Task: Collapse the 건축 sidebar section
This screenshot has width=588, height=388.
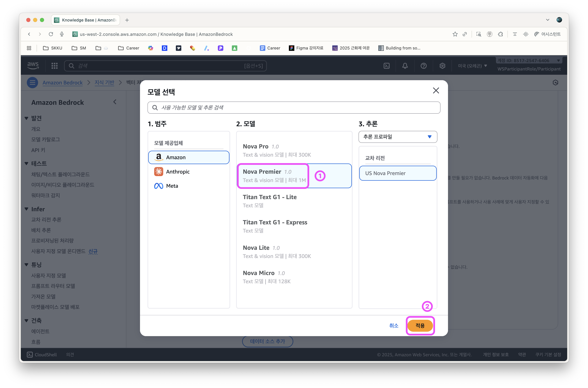Action: point(26,321)
